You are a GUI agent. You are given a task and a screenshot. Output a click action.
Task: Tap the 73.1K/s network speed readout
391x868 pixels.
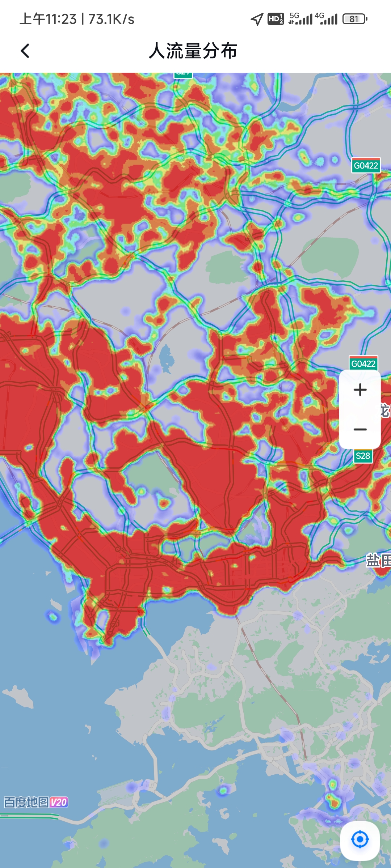click(x=111, y=19)
